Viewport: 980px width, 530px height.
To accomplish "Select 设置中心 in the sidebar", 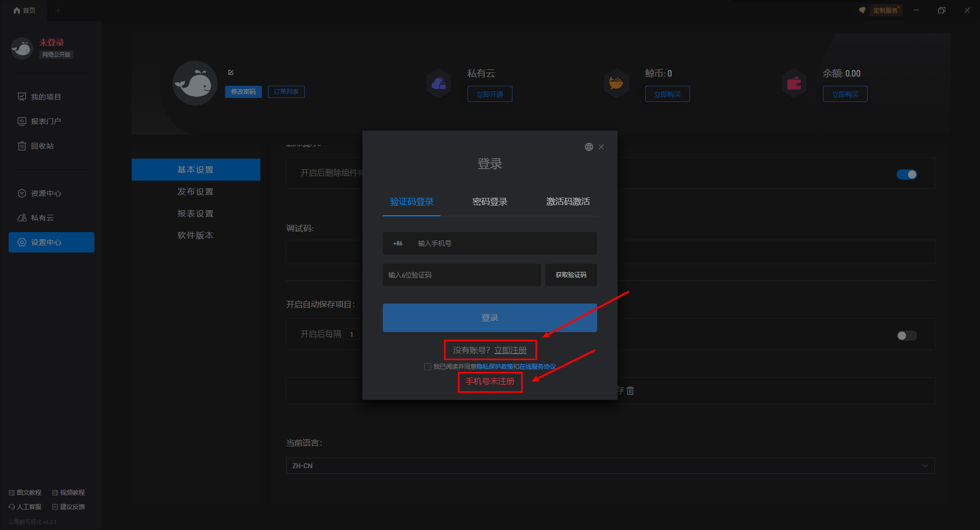I will (x=51, y=242).
